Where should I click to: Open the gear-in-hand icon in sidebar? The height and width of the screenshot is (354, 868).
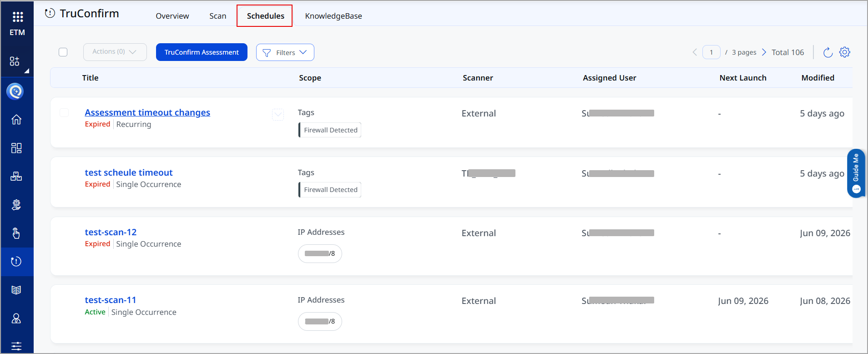16,205
